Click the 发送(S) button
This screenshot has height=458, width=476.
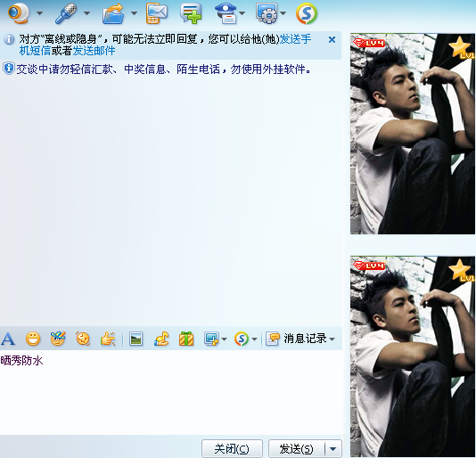click(296, 448)
